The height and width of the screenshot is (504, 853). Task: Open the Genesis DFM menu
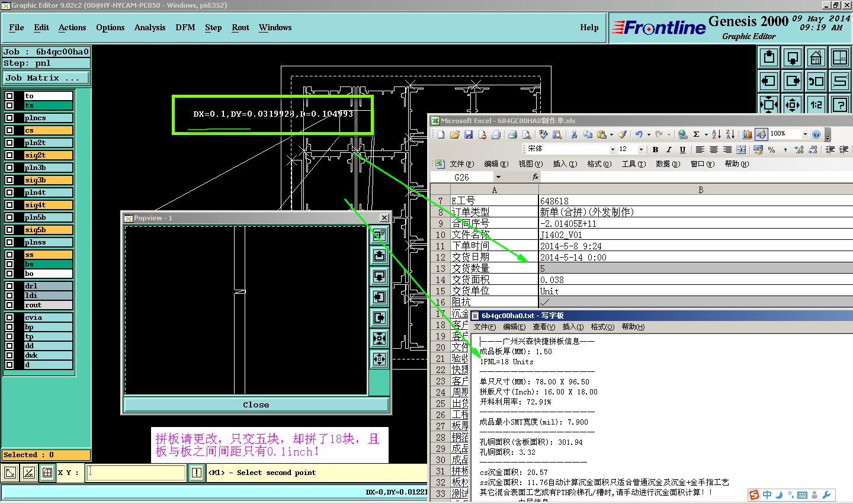pyautogui.click(x=185, y=28)
